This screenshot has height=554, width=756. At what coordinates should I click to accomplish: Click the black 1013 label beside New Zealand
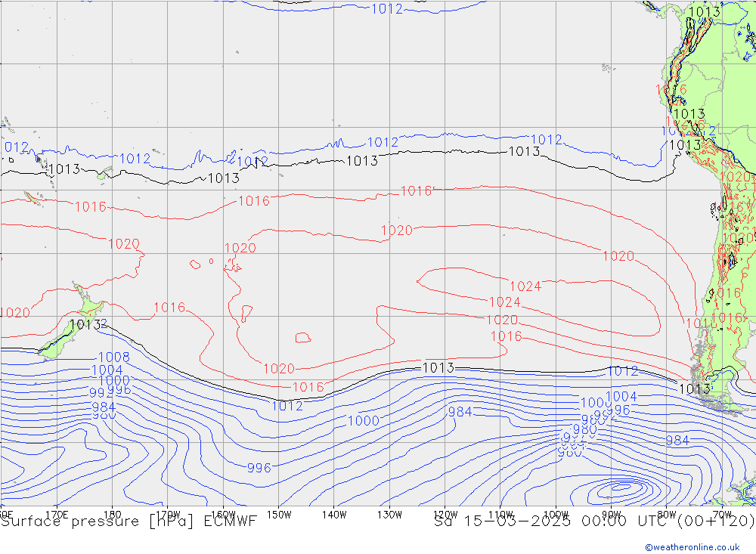pyautogui.click(x=85, y=325)
